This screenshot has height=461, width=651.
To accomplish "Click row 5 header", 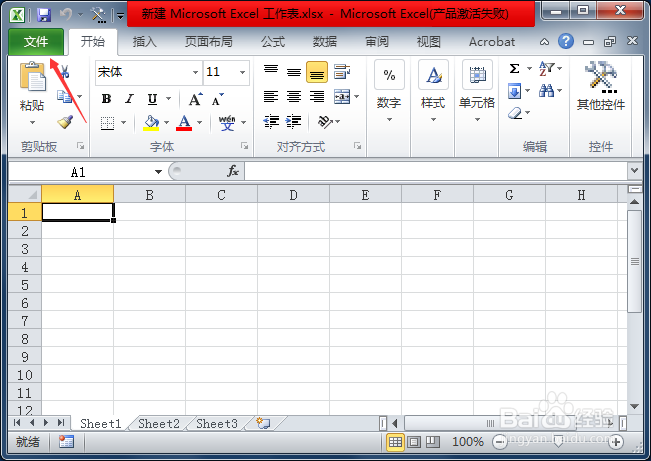I will (24, 285).
